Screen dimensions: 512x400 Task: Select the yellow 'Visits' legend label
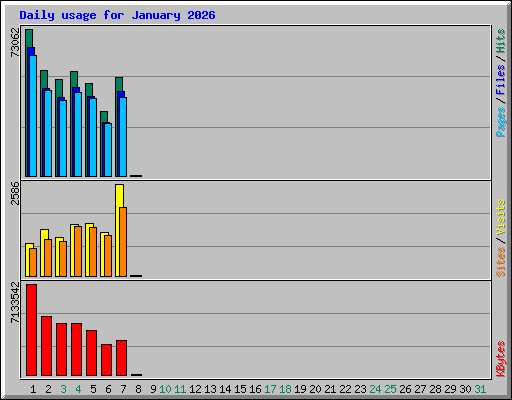[501, 218]
